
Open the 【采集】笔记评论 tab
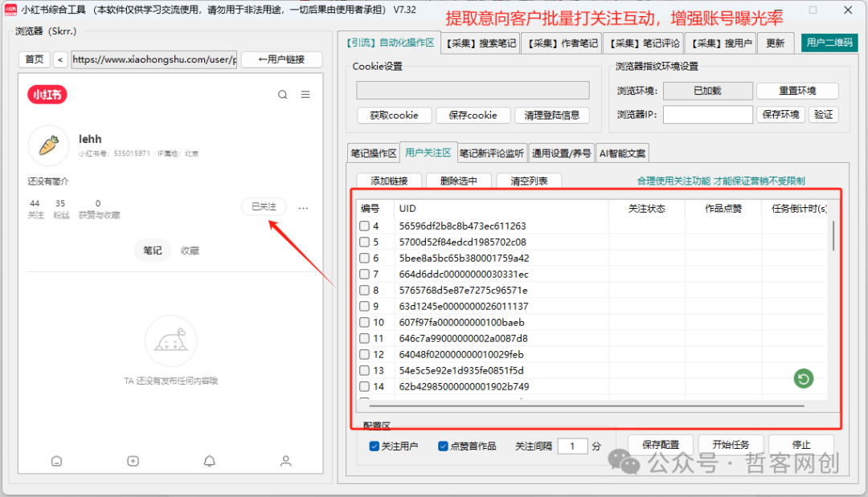[645, 43]
